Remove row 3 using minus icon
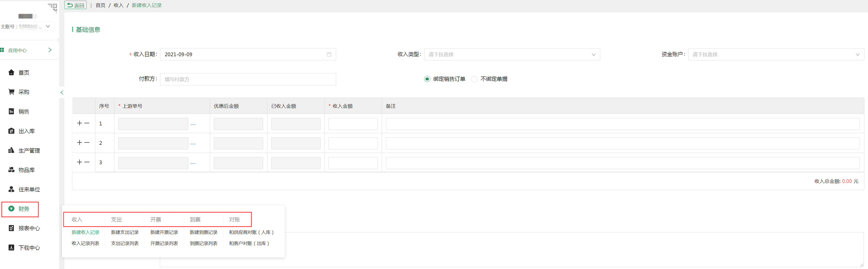 point(87,162)
